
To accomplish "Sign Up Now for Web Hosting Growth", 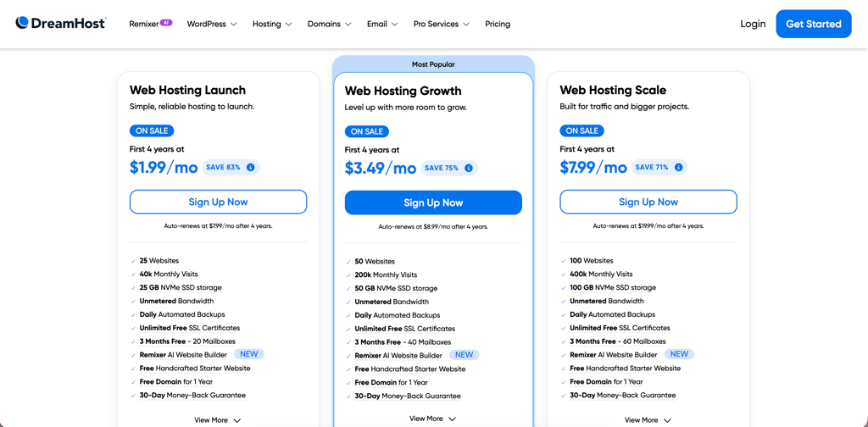I will 433,202.
